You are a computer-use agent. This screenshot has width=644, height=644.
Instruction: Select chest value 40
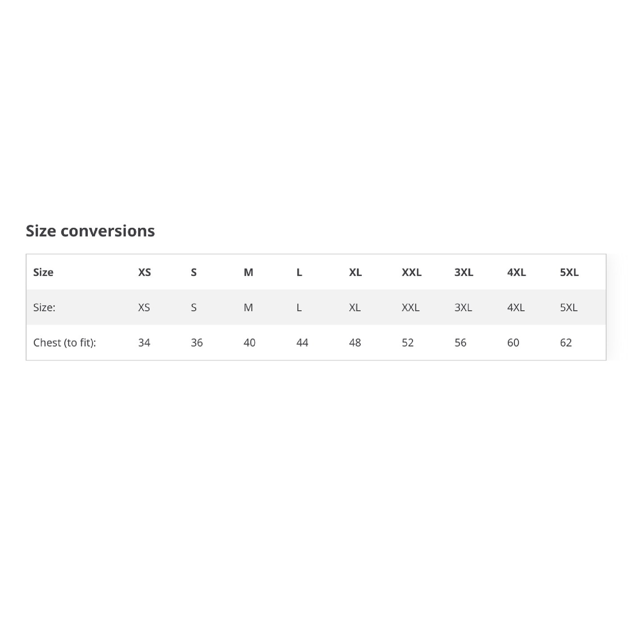[x=249, y=343]
